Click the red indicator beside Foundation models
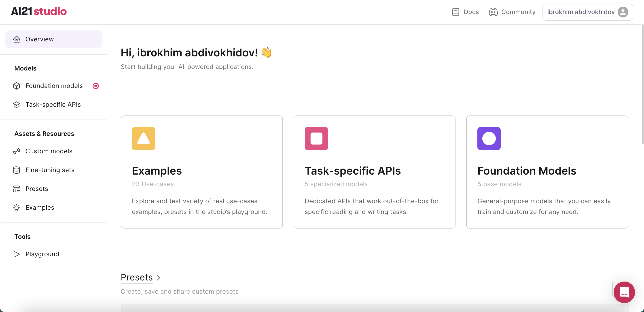 tap(95, 86)
